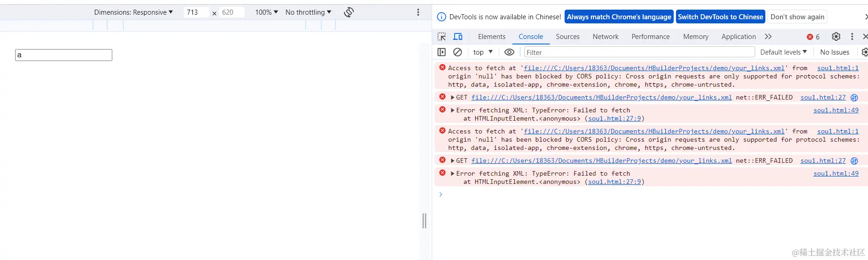
Task: Toggle the live expression eye icon
Action: coord(509,52)
